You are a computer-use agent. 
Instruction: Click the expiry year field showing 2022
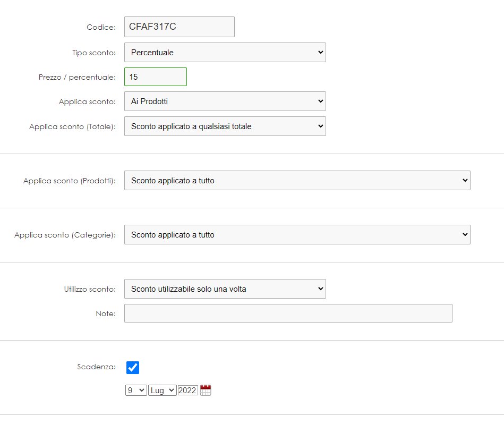tap(187, 390)
